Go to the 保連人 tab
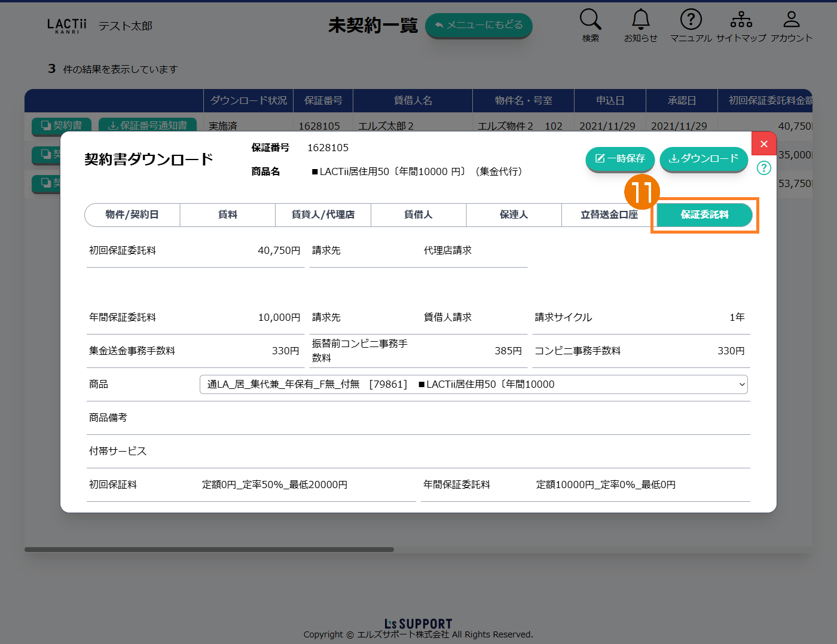This screenshot has width=837, height=644. 514,214
